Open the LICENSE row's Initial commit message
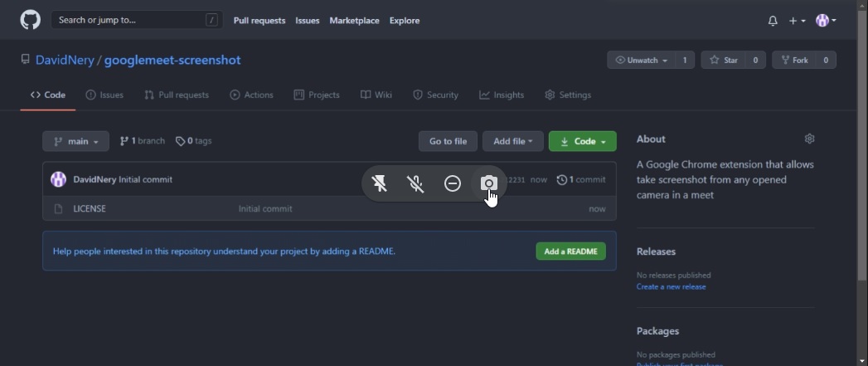868x366 pixels. pos(265,208)
